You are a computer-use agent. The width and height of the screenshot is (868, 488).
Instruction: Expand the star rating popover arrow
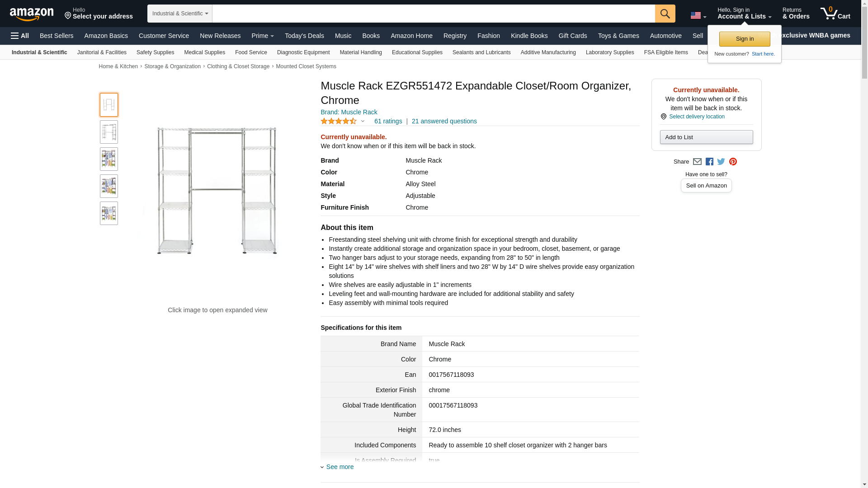pyautogui.click(x=363, y=121)
